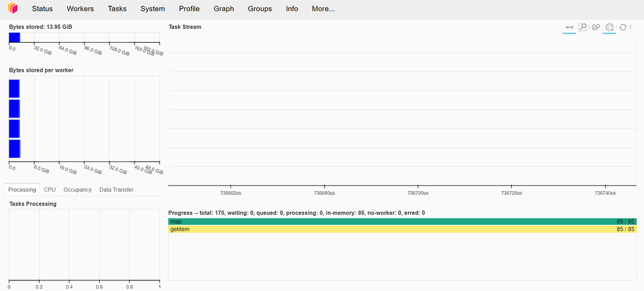Reset the Task Stream plot view
Viewport: 644px width, 291px height.
click(x=623, y=28)
